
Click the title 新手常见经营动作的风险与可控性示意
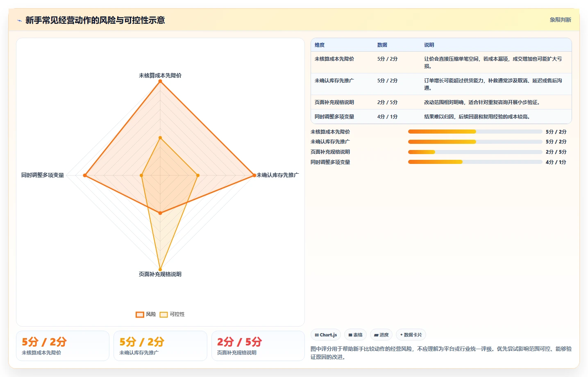pyautogui.click(x=95, y=20)
